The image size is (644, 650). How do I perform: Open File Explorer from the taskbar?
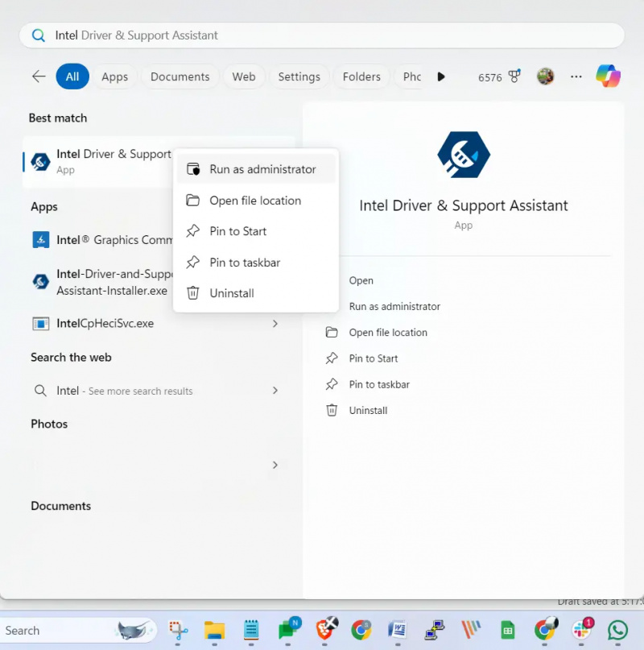click(x=214, y=630)
